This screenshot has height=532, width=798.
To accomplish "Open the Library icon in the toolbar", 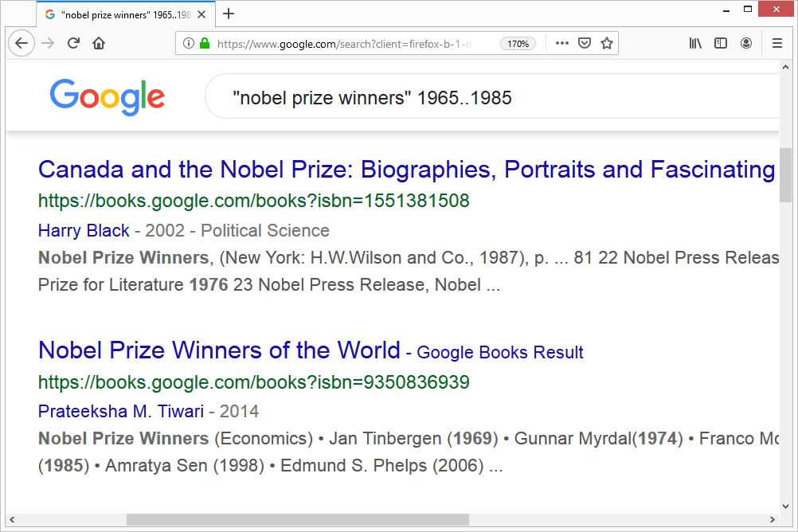I will click(695, 44).
